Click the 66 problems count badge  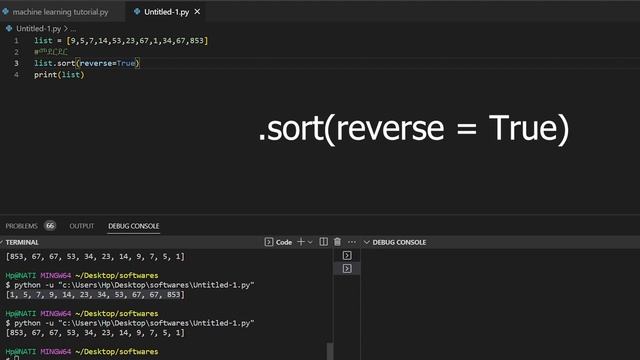50,225
